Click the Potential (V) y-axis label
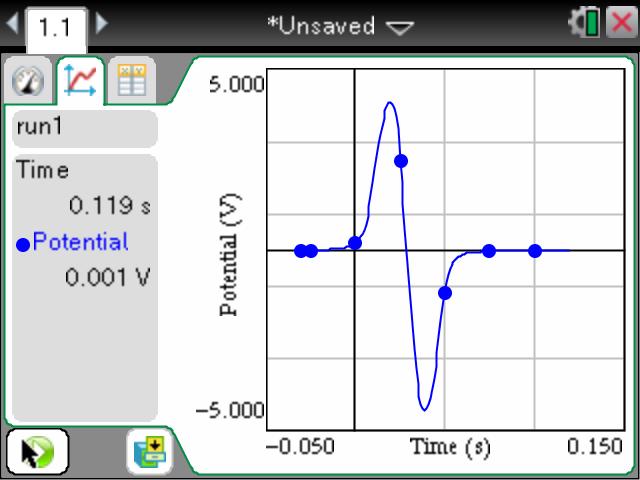640x480 pixels. pos(229,254)
